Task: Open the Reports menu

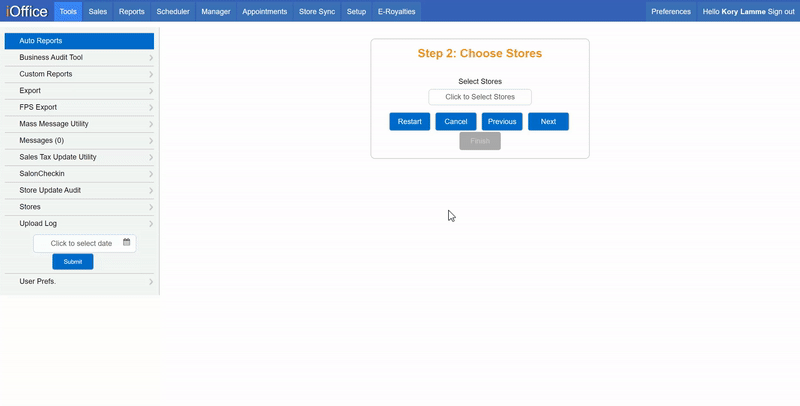Action: pos(132,11)
